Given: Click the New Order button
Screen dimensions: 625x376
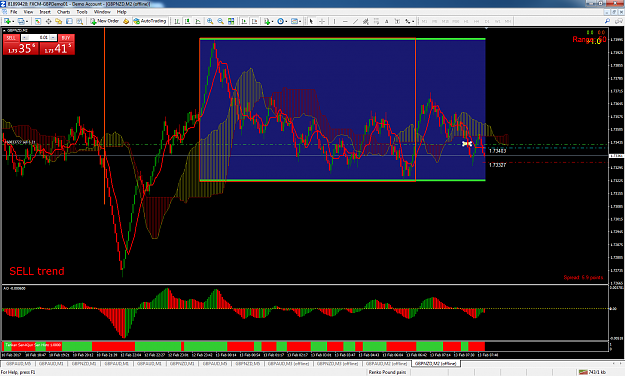Looking at the screenshot, I should [105, 21].
